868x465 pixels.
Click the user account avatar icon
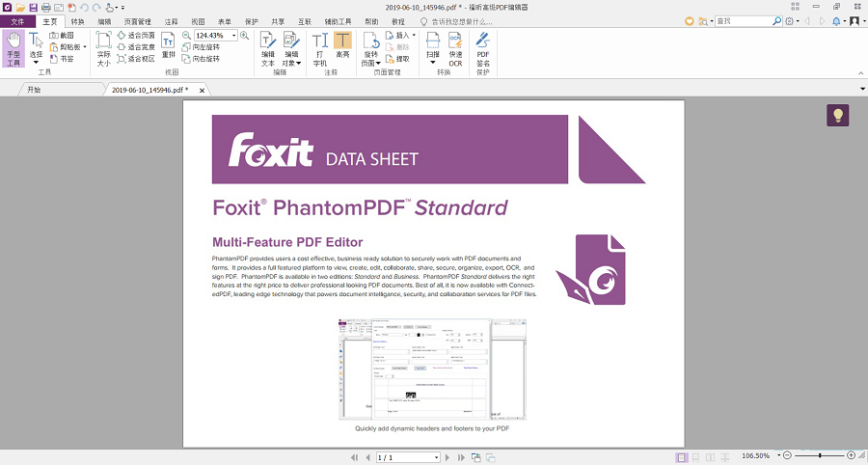(854, 21)
